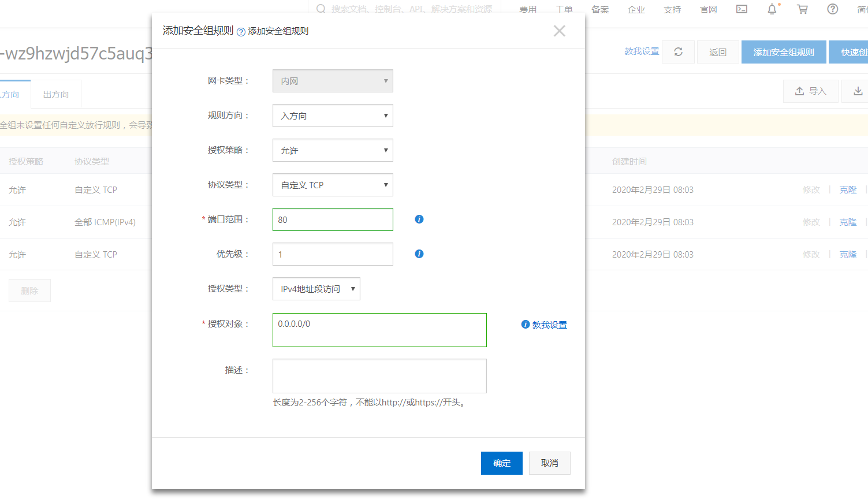
Task: Click the 导入 import button
Action: 811,91
